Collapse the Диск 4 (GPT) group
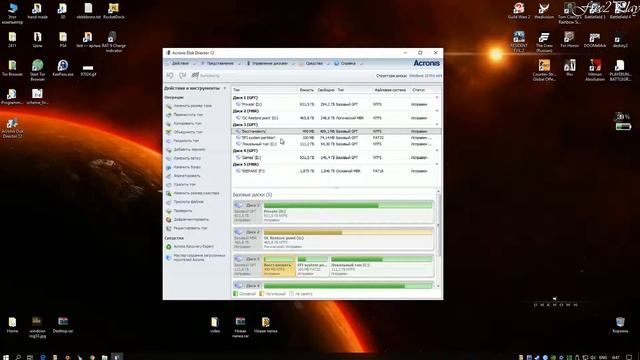This screenshot has height=360, width=640. pos(437,151)
